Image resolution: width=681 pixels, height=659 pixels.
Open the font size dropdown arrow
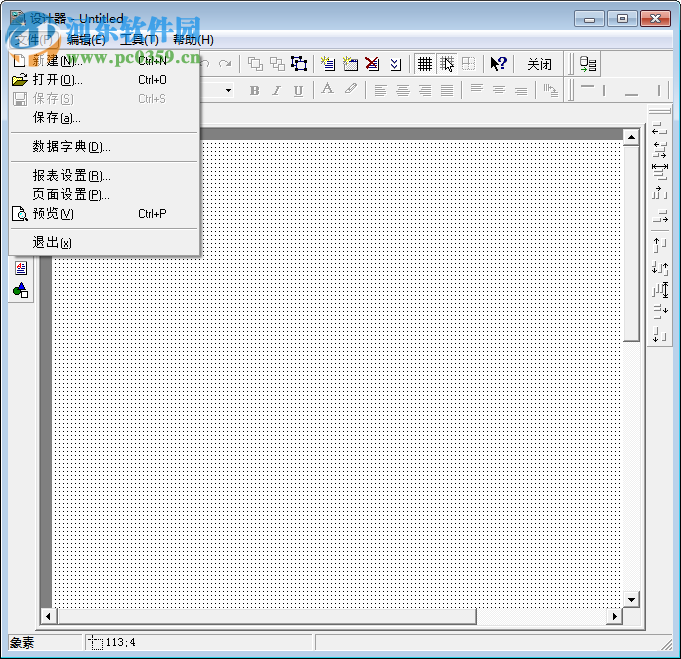(228, 90)
